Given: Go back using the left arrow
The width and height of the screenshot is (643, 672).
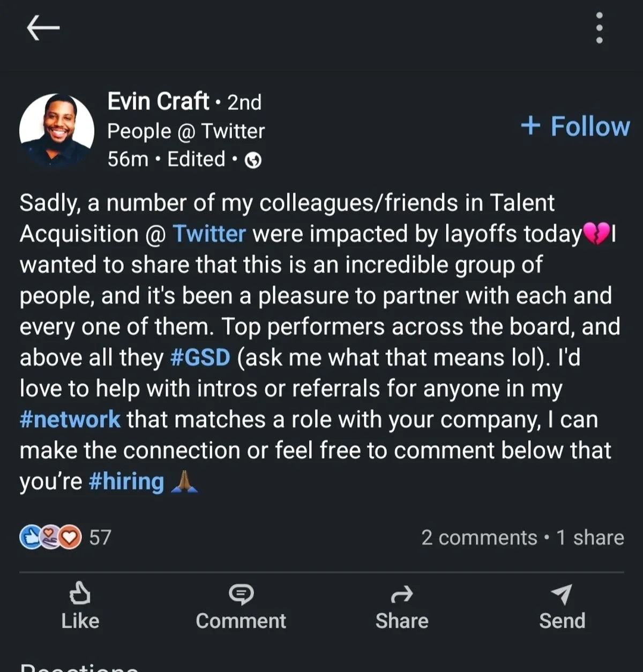Looking at the screenshot, I should pyautogui.click(x=43, y=27).
